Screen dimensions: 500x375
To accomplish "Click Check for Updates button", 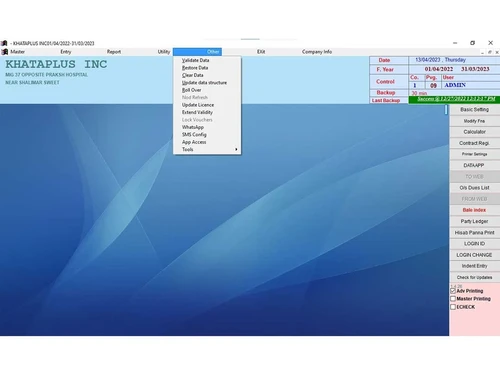I will pos(474,277).
